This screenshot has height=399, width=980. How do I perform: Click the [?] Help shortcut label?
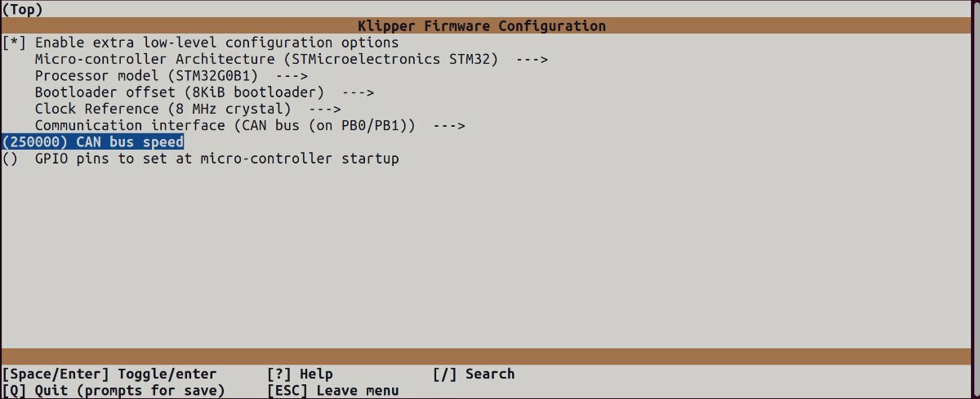pyautogui.click(x=300, y=374)
